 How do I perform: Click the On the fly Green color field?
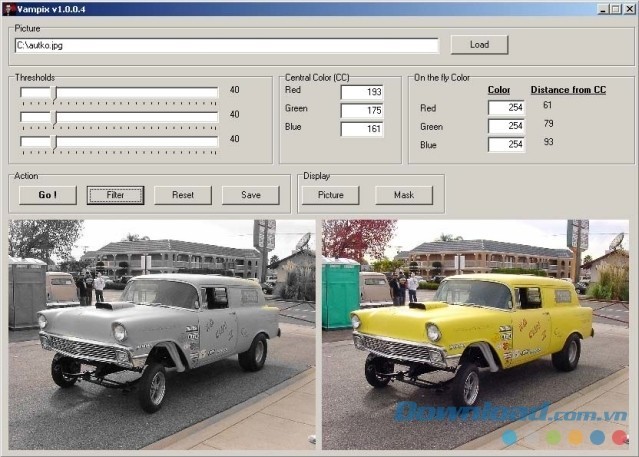coord(506,126)
